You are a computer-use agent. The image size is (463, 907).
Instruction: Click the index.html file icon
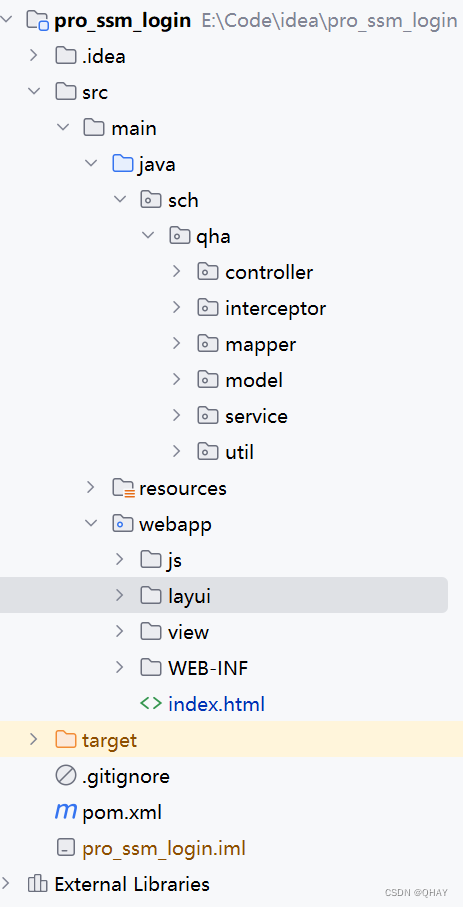tap(150, 704)
